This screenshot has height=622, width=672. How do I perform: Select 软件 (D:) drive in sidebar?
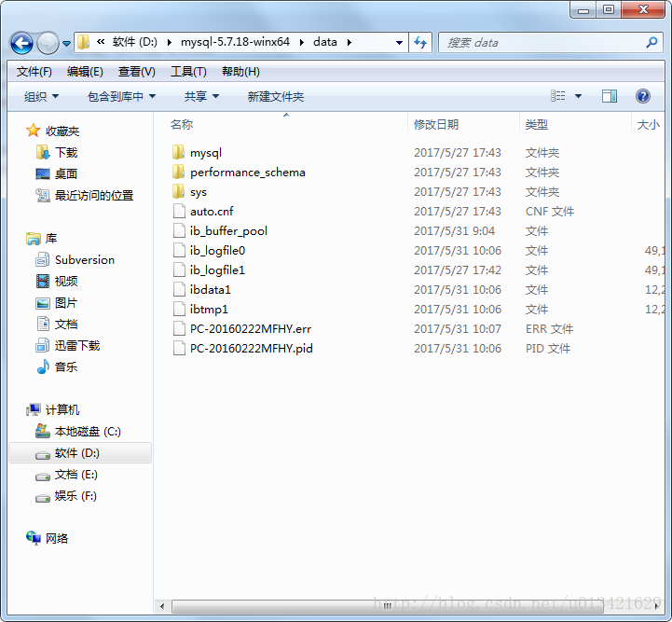pyautogui.click(x=80, y=453)
